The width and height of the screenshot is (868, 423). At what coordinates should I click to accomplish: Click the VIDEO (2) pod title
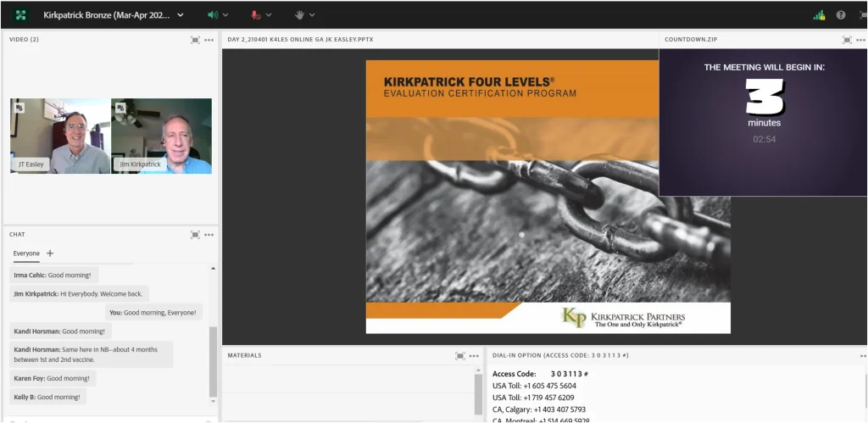[24, 39]
